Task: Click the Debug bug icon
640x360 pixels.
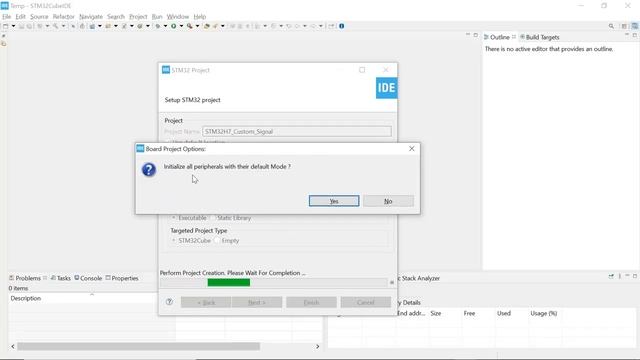Action: 158,26
